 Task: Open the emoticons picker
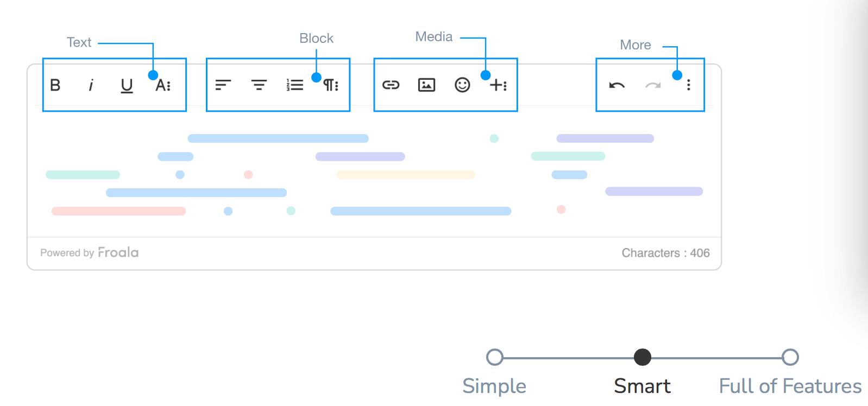tap(462, 85)
